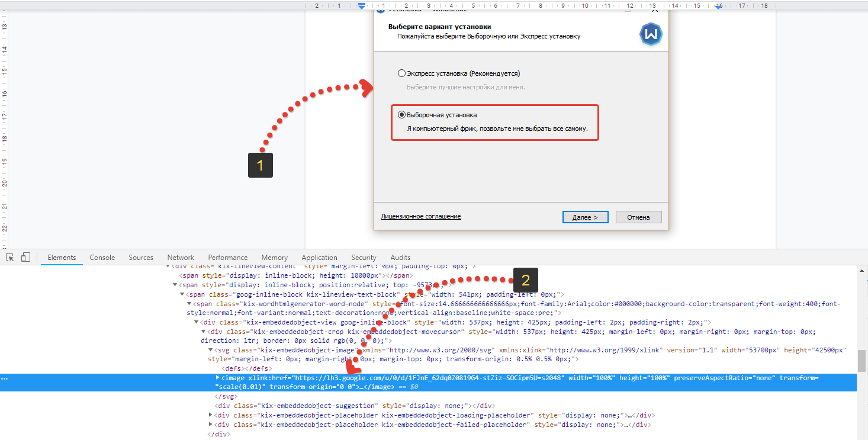Collapse the position:relative inline-block span node
The width and height of the screenshot is (868, 440).
click(175, 285)
